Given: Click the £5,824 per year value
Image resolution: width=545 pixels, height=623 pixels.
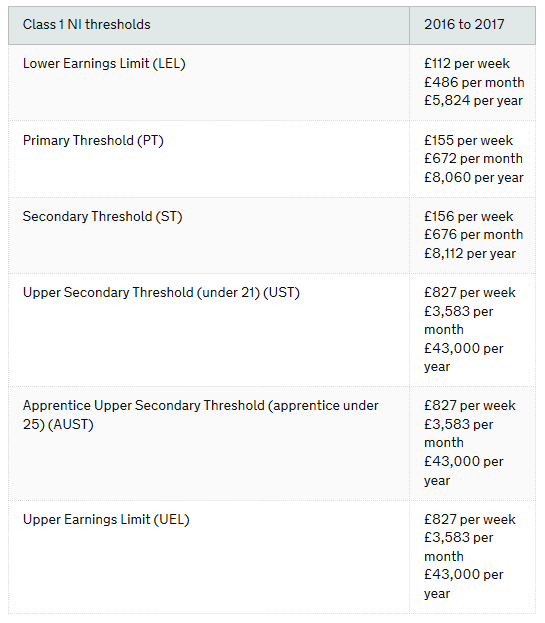Looking at the screenshot, I should 473,101.
